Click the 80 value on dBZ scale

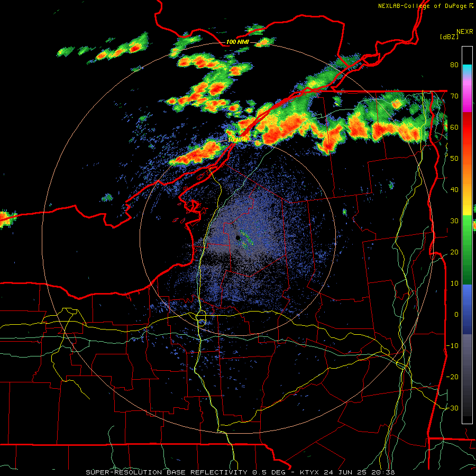(x=454, y=65)
